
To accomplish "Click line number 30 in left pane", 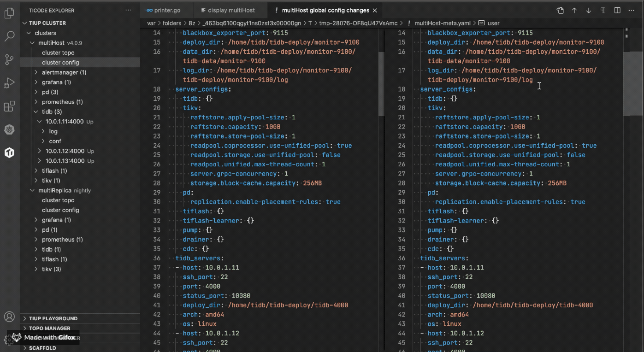I will point(156,202).
